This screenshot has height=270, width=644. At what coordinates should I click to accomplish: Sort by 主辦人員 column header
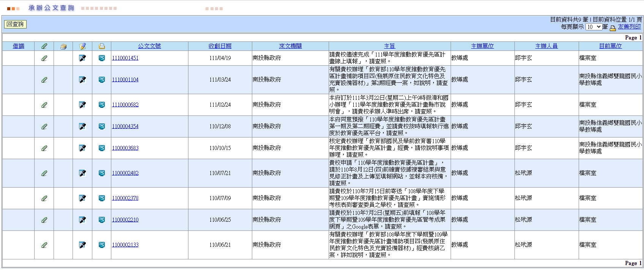click(546, 46)
